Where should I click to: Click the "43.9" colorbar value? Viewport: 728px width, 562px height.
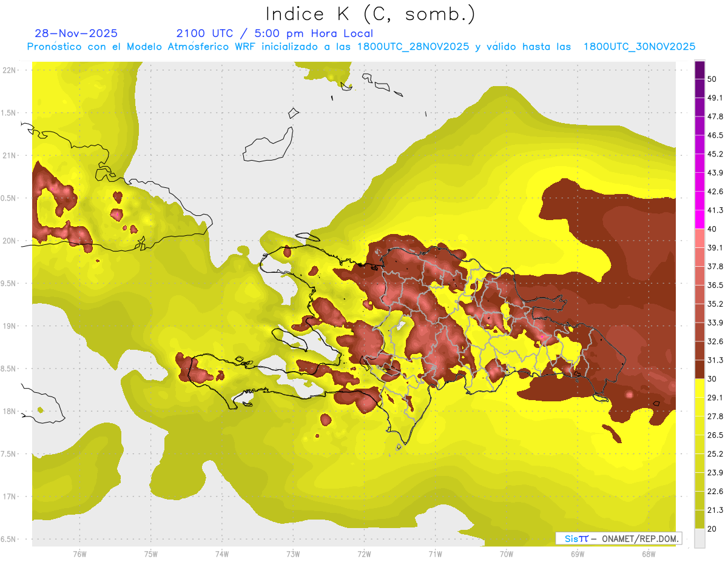pos(715,173)
